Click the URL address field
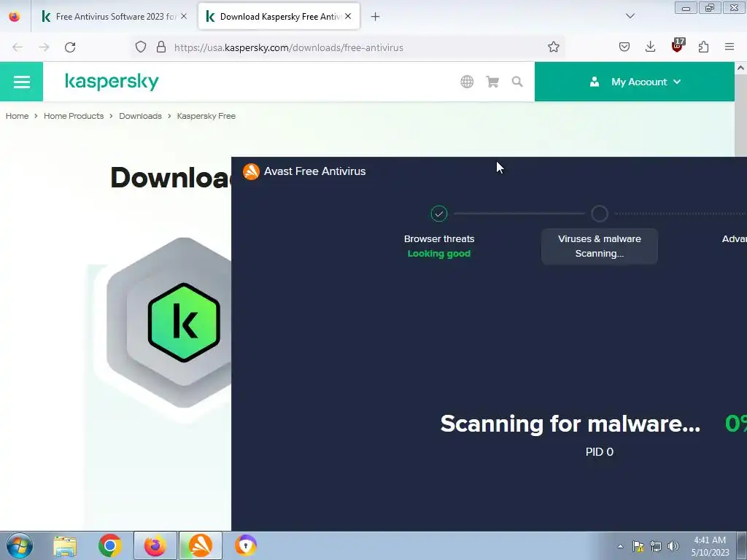 [x=348, y=47]
